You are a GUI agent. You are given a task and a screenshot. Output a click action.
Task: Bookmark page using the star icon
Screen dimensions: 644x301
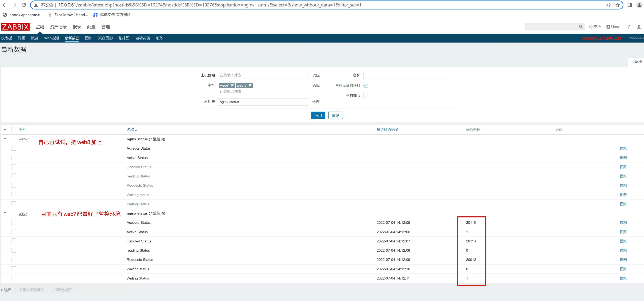pos(617,5)
